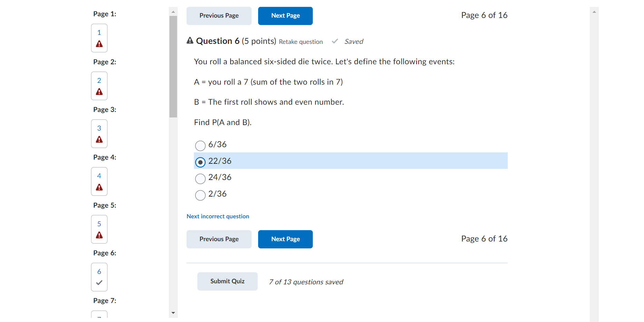Click the Saved checkmark icon

pyautogui.click(x=334, y=41)
